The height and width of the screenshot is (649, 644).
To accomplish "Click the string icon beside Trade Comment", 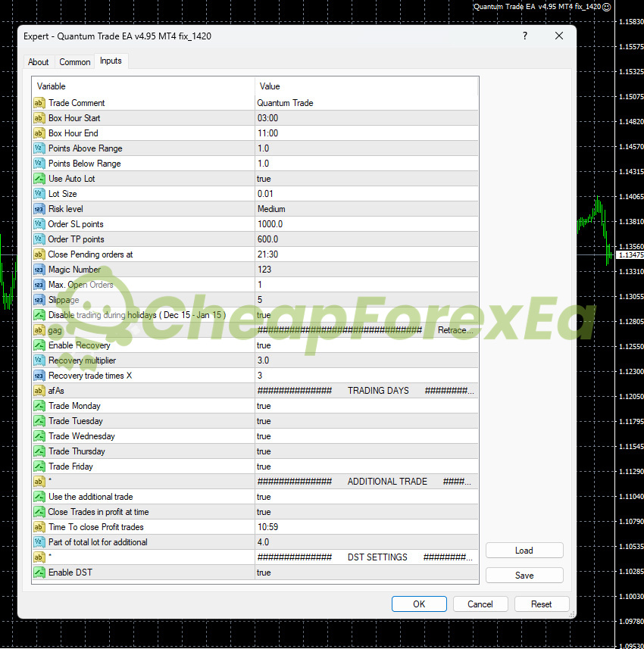I will tap(39, 103).
